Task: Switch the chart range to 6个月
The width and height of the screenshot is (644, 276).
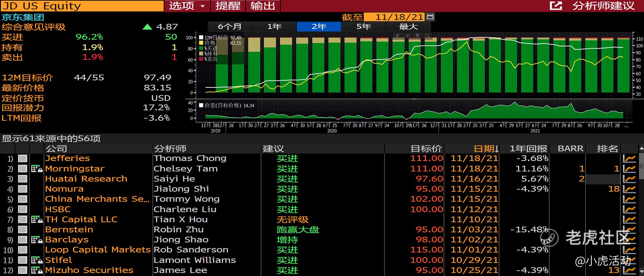Action: click(230, 27)
